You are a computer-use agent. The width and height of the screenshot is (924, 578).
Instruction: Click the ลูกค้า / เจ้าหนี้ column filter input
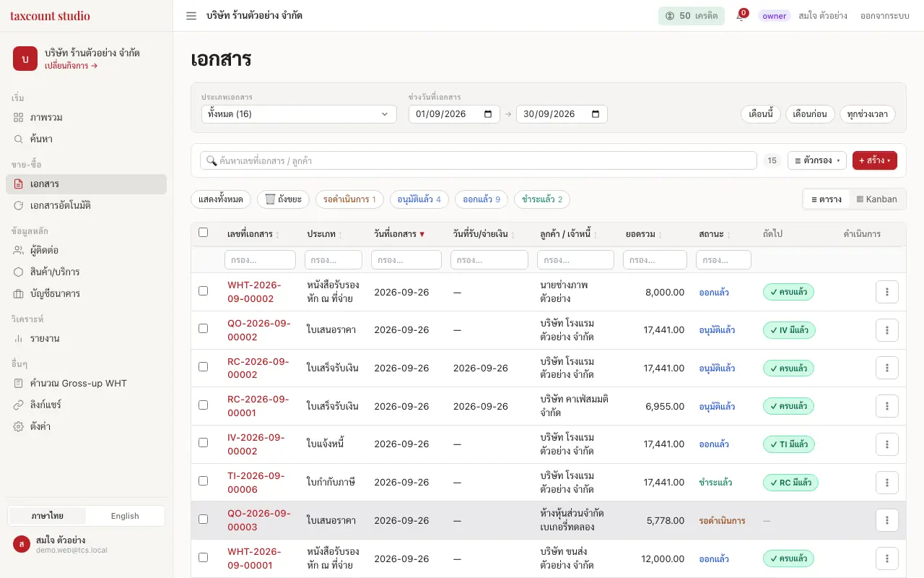(575, 260)
